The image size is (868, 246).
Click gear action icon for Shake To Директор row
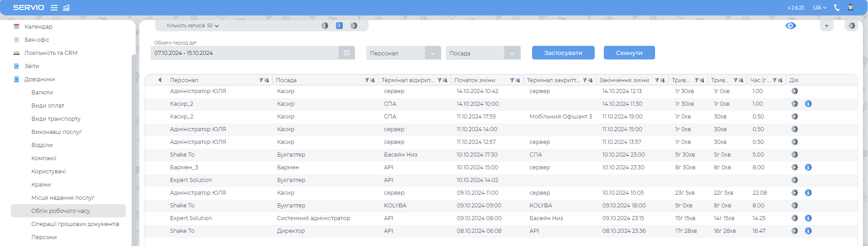[x=794, y=231]
